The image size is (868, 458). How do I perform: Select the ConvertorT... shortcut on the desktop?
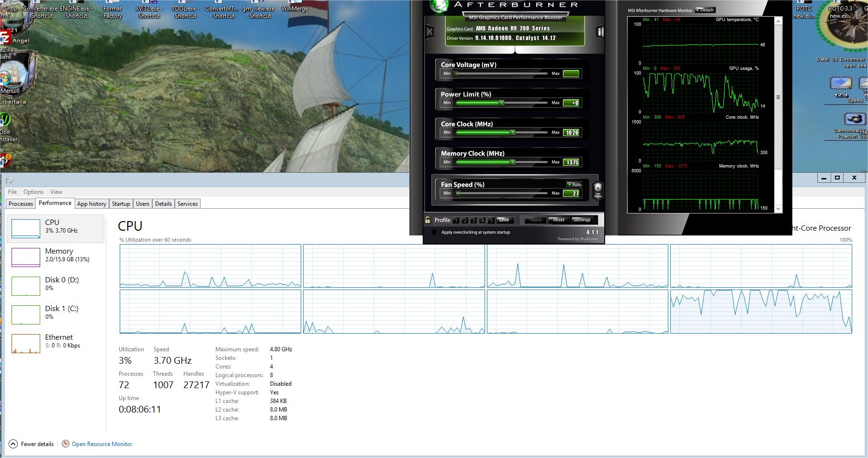click(222, 10)
